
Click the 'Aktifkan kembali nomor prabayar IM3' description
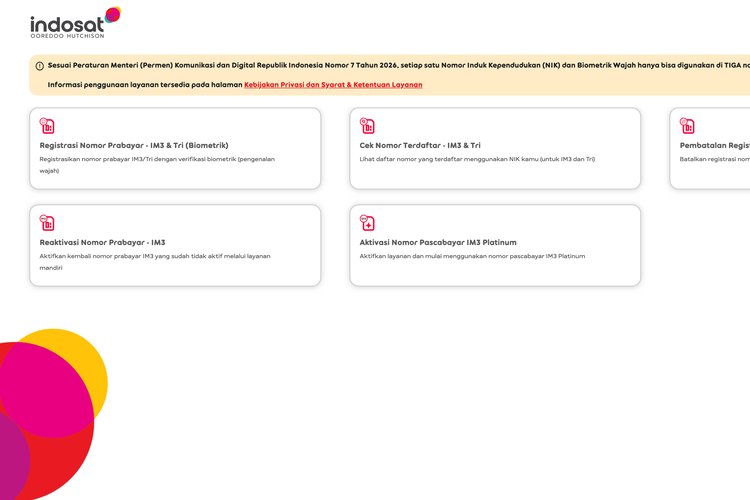155,262
